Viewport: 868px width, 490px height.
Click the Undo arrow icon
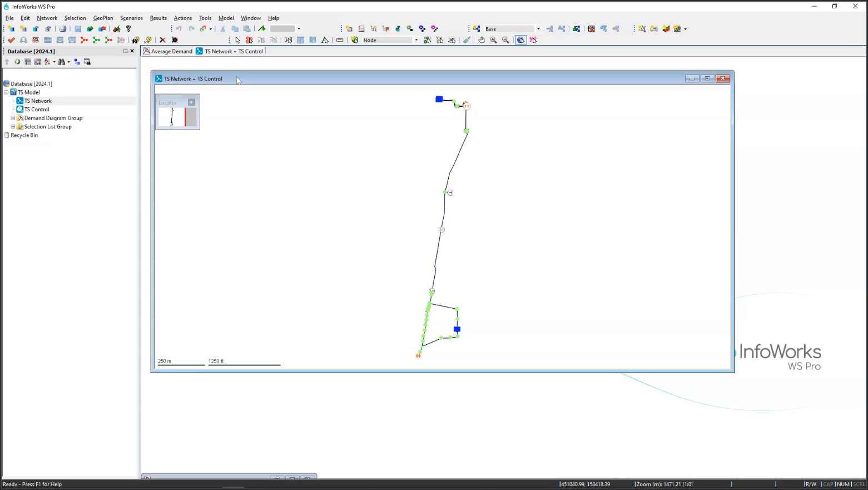pyautogui.click(x=179, y=29)
